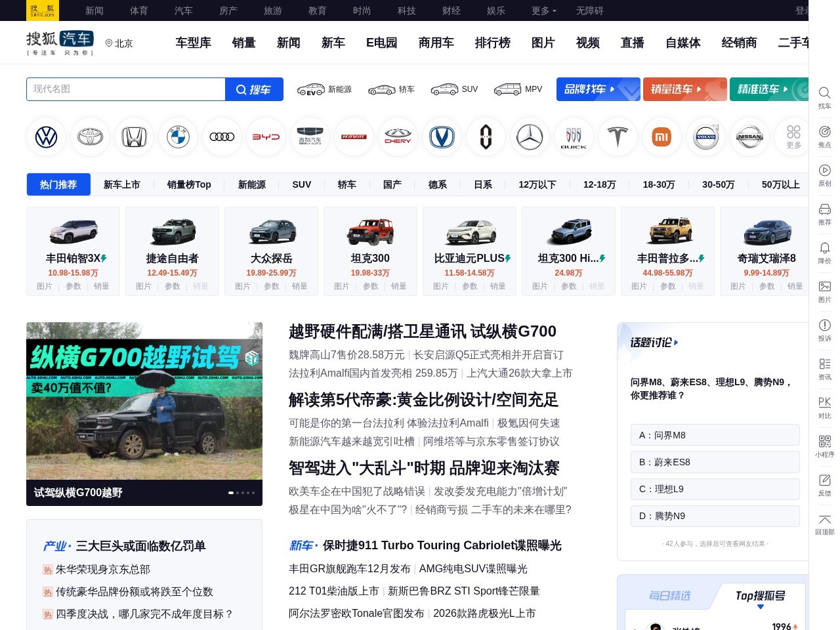840x630 pixels.
Task: Click the PK compare icon in sidebar
Action: coord(824,406)
